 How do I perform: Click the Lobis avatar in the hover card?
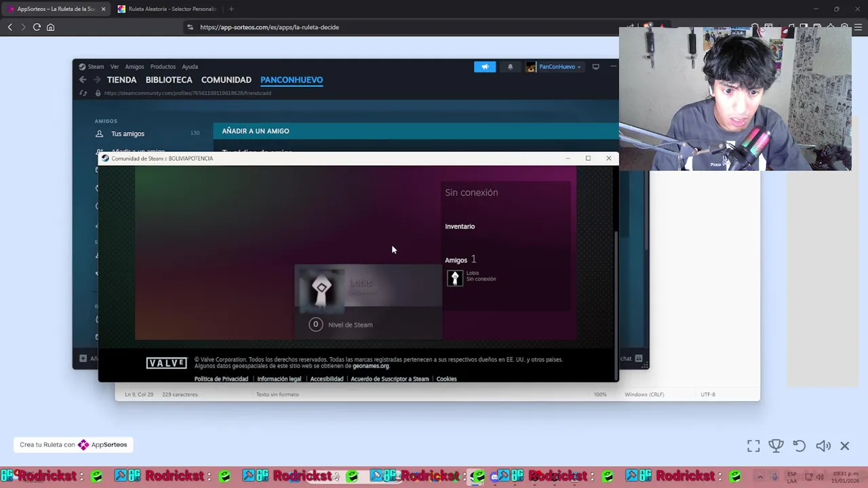(x=321, y=291)
